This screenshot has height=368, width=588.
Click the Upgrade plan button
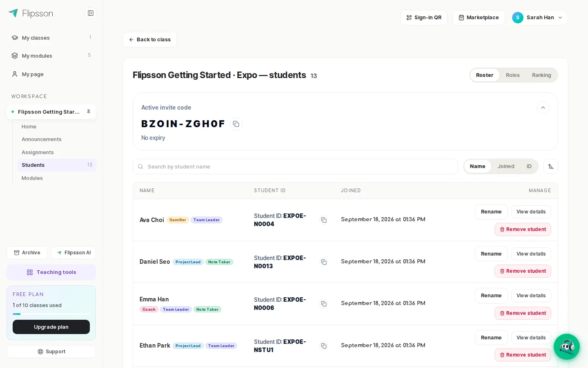[x=51, y=327]
